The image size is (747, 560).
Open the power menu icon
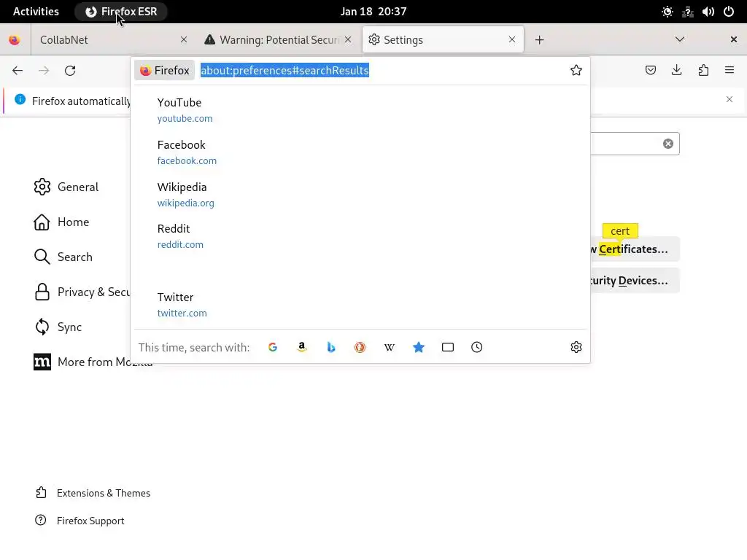click(x=729, y=12)
